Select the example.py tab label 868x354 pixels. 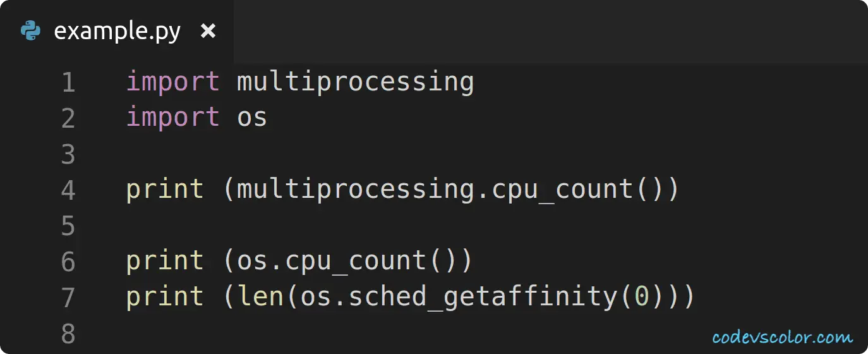pos(118,31)
